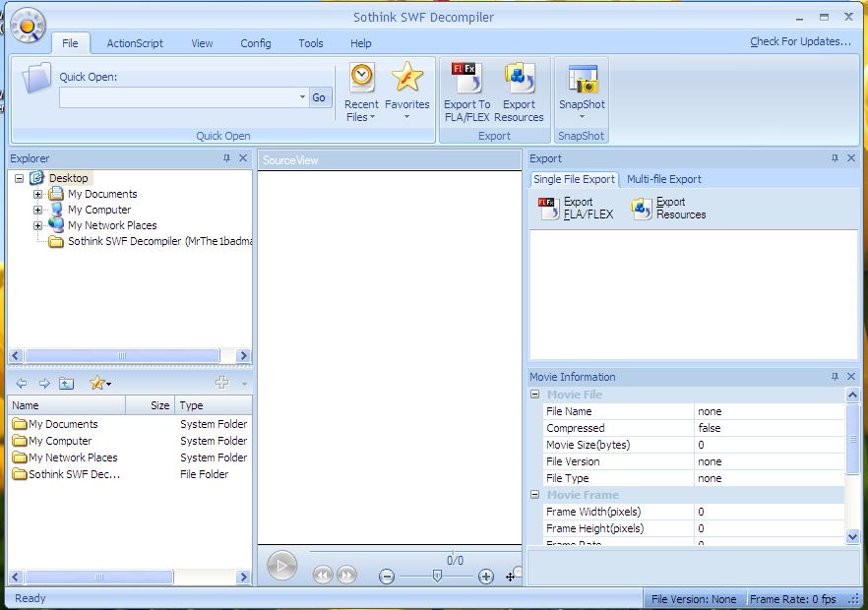The height and width of the screenshot is (610, 868).
Task: Adjust the zoom level slider handle
Action: click(x=437, y=577)
